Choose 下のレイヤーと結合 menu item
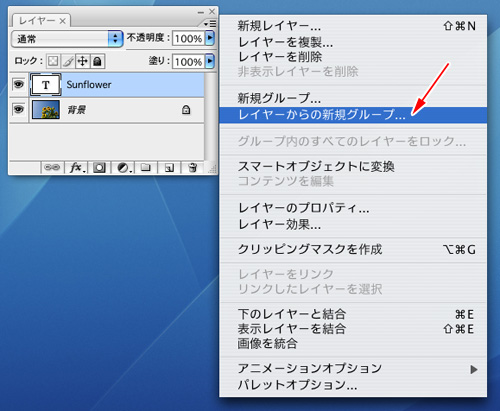This screenshot has height=411, width=500. point(353,314)
